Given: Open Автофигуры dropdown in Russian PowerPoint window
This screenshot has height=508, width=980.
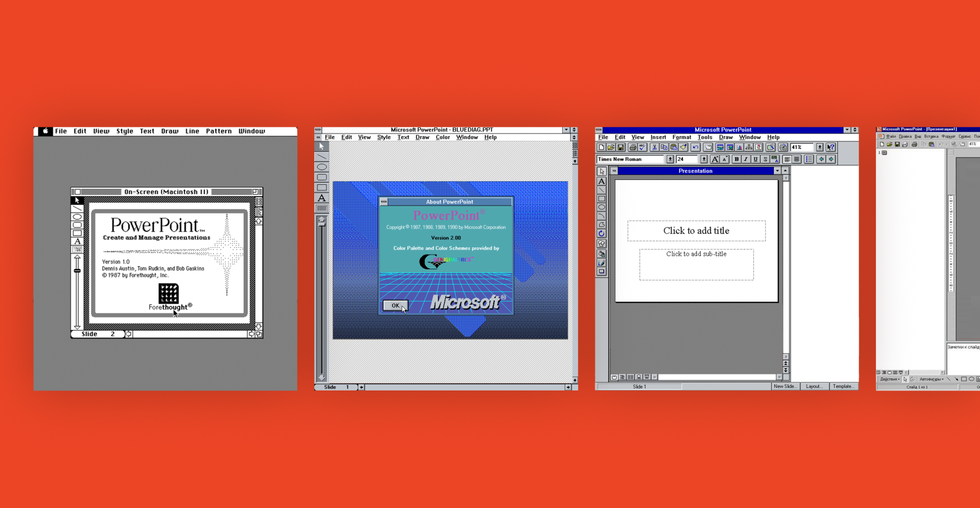Looking at the screenshot, I should pos(932,379).
